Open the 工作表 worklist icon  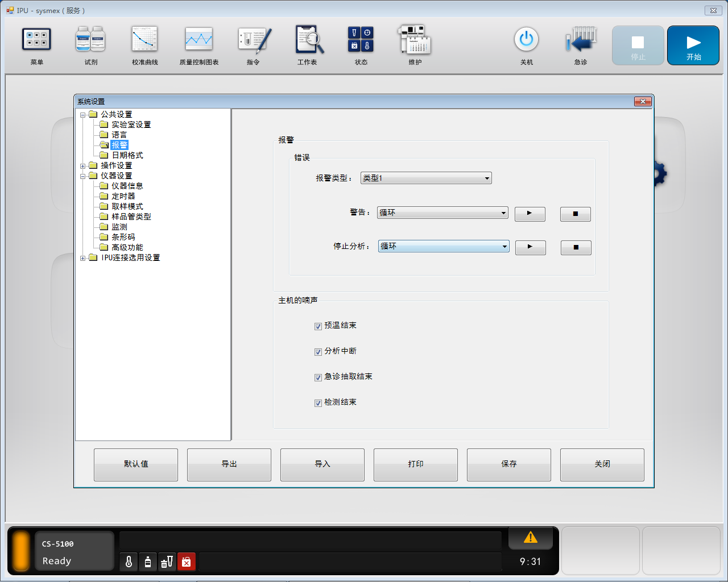pyautogui.click(x=308, y=40)
